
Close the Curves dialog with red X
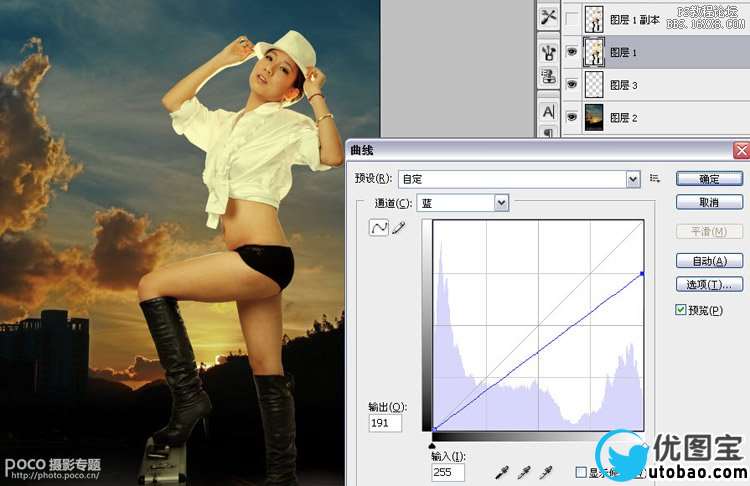click(741, 151)
